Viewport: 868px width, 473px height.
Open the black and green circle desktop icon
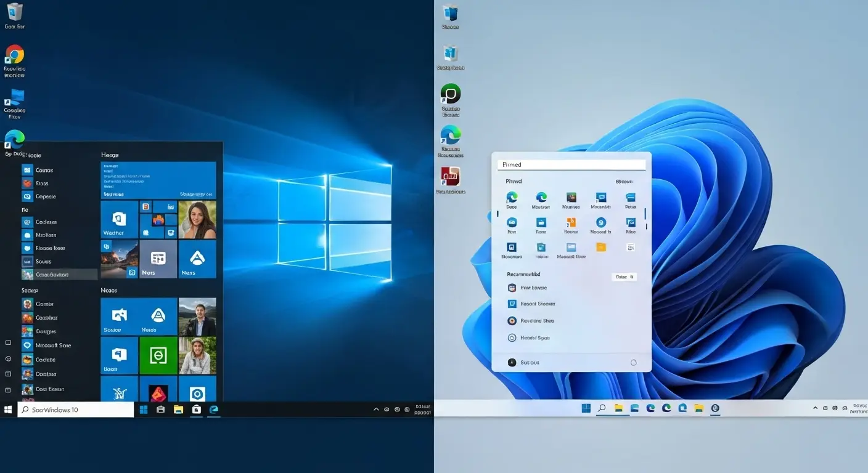tap(451, 94)
